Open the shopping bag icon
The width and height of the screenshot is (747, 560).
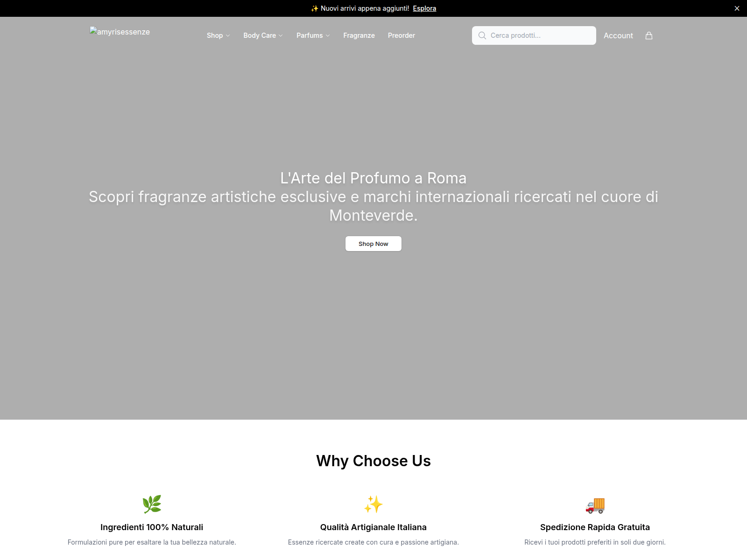pos(649,35)
